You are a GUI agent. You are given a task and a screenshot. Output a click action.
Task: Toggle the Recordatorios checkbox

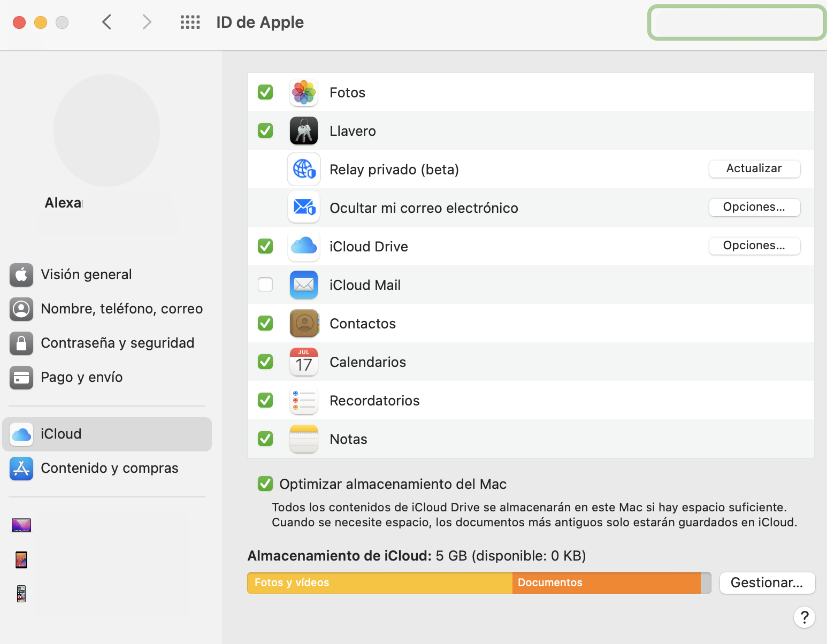[265, 401]
